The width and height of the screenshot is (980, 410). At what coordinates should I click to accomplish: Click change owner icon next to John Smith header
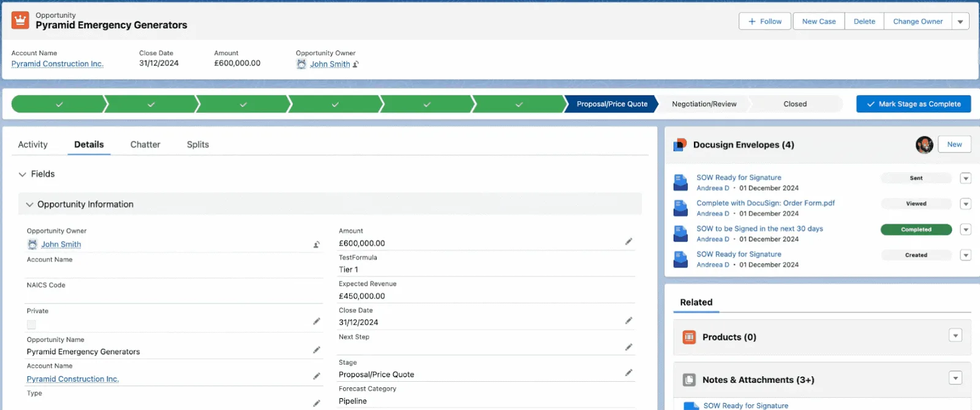pyautogui.click(x=356, y=64)
